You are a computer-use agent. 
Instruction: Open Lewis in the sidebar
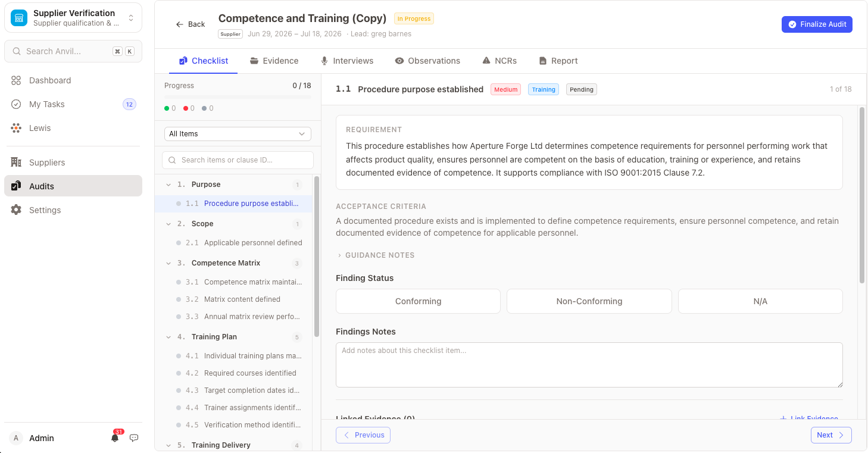[73, 128]
